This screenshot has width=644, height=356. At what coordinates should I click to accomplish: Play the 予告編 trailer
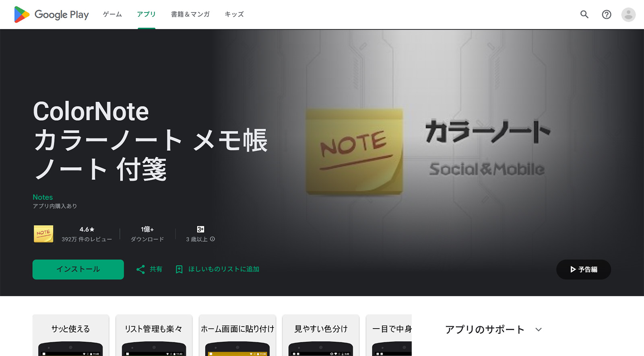click(584, 270)
